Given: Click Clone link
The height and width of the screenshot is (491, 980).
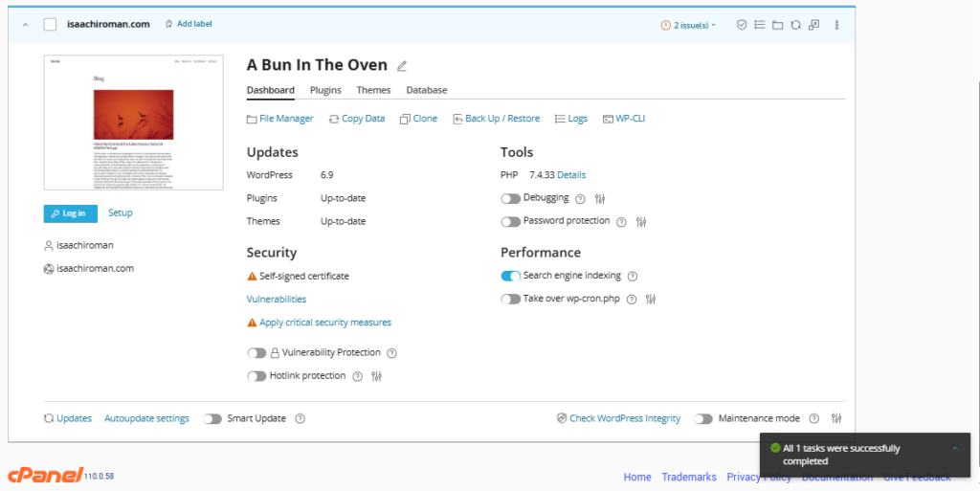Looking at the screenshot, I should [419, 119].
